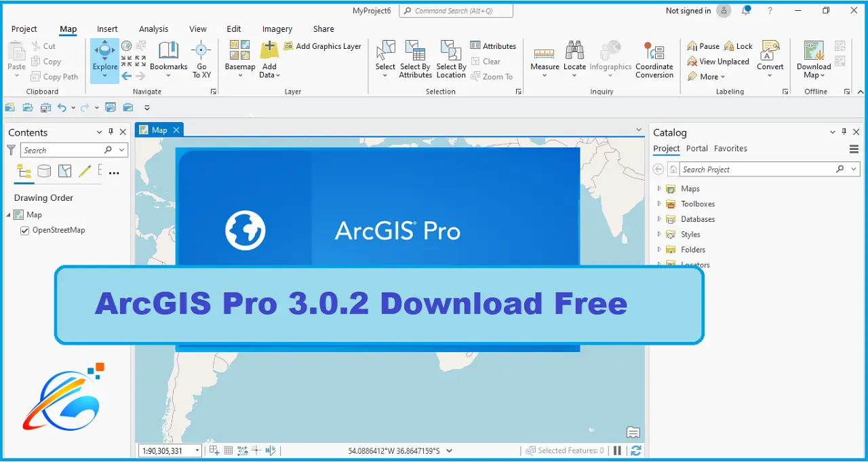Lock the labels
Image resolution: width=868 pixels, height=462 pixels.
tap(738, 46)
